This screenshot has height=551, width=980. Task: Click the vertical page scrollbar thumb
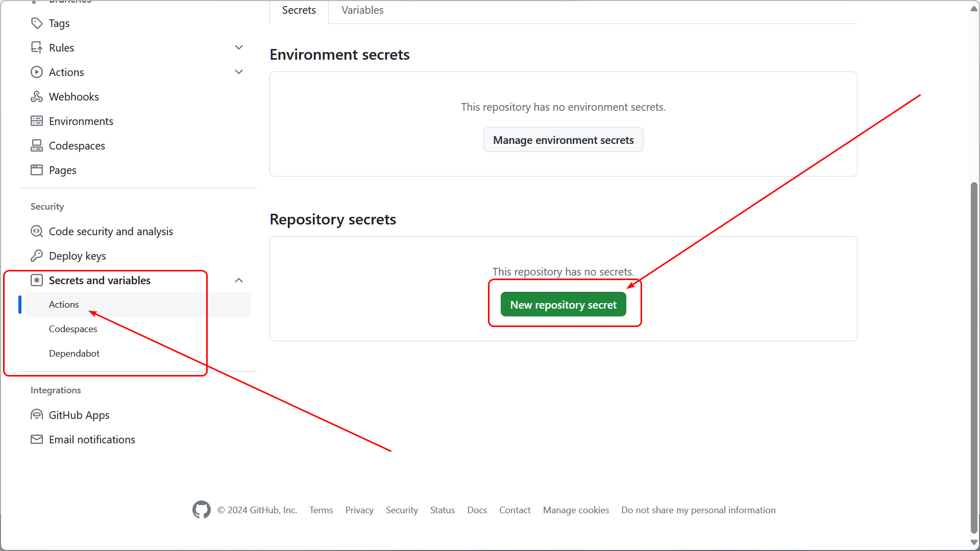pos(974,357)
